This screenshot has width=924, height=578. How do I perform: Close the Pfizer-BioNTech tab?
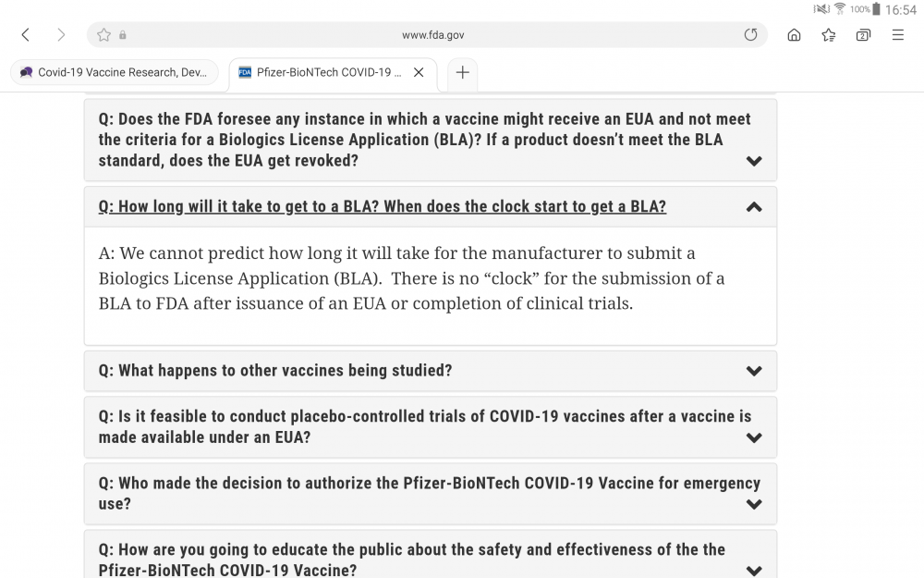pyautogui.click(x=419, y=72)
